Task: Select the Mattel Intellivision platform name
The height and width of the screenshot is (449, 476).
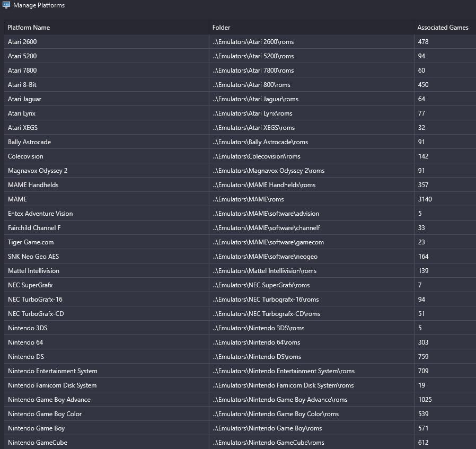Action: pyautogui.click(x=34, y=270)
